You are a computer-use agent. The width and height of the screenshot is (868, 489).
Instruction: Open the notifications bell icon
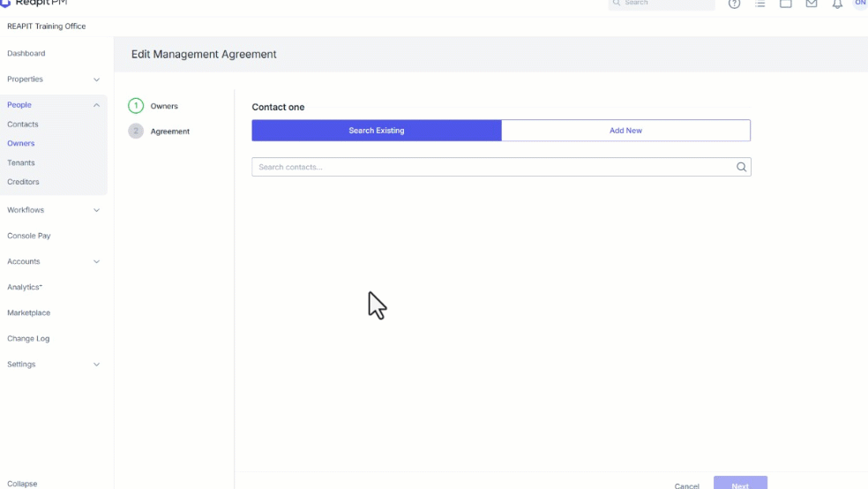click(837, 4)
